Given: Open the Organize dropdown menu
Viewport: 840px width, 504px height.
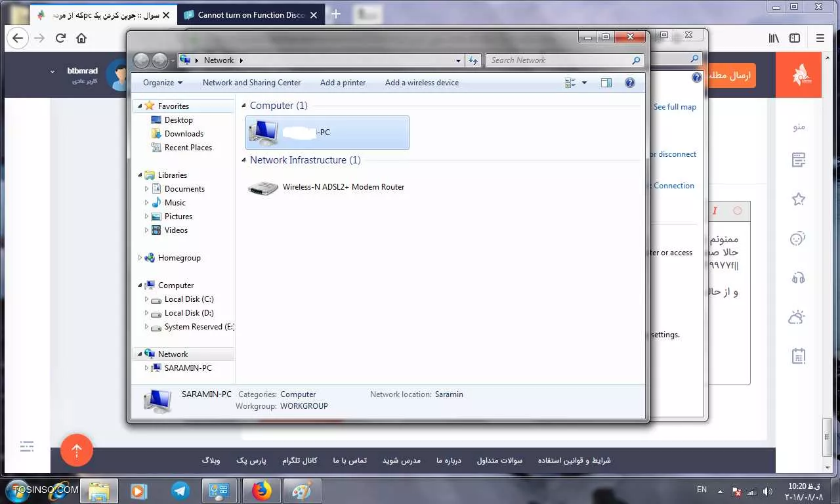Looking at the screenshot, I should [163, 83].
